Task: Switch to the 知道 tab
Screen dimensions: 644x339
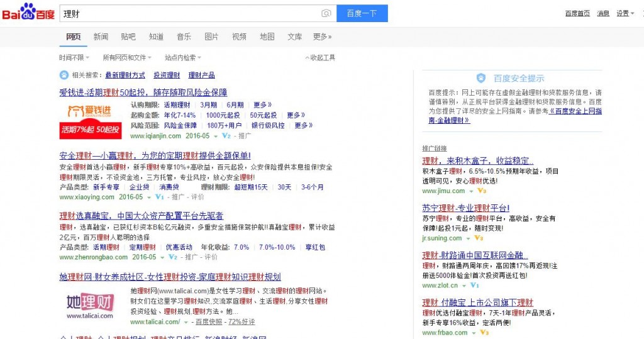Action: pos(156,36)
